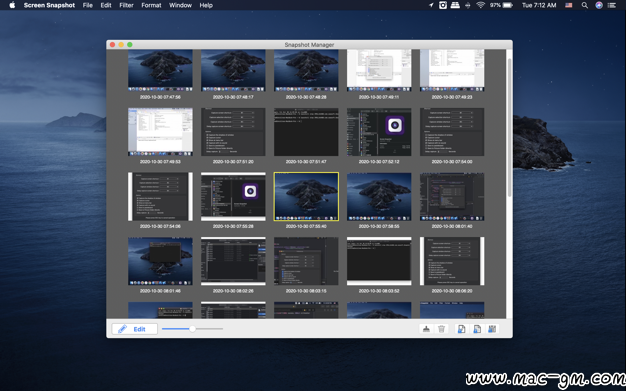The width and height of the screenshot is (626, 391).
Task: Select snapshot thumbnail 2020-10-30 08:02:26
Action: 233,261
